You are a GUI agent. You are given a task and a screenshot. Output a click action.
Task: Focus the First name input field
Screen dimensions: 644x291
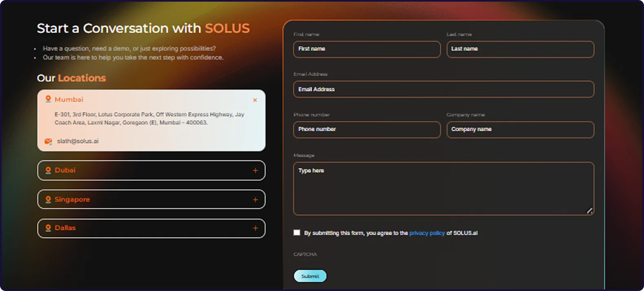pyautogui.click(x=367, y=49)
